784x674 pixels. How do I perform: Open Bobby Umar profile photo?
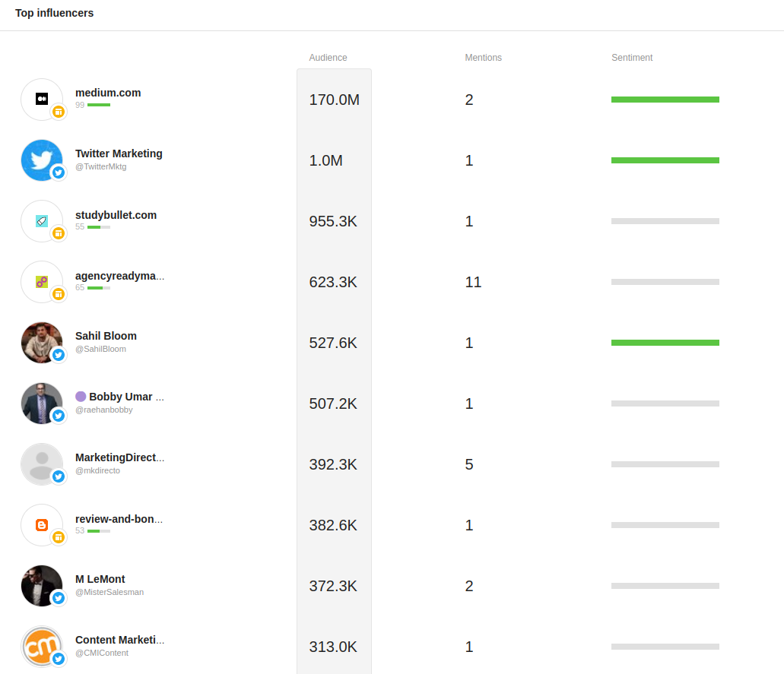coord(42,403)
